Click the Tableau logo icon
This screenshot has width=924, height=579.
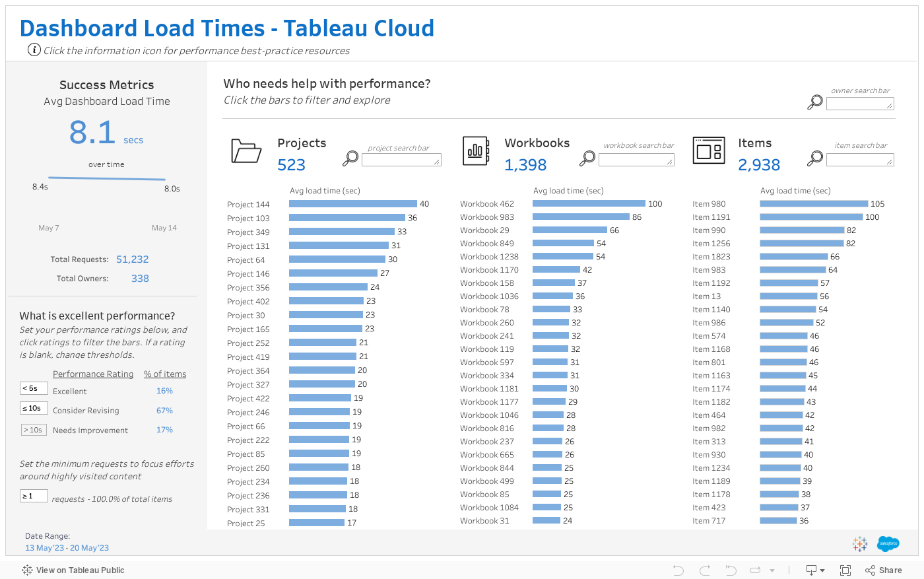pos(860,543)
